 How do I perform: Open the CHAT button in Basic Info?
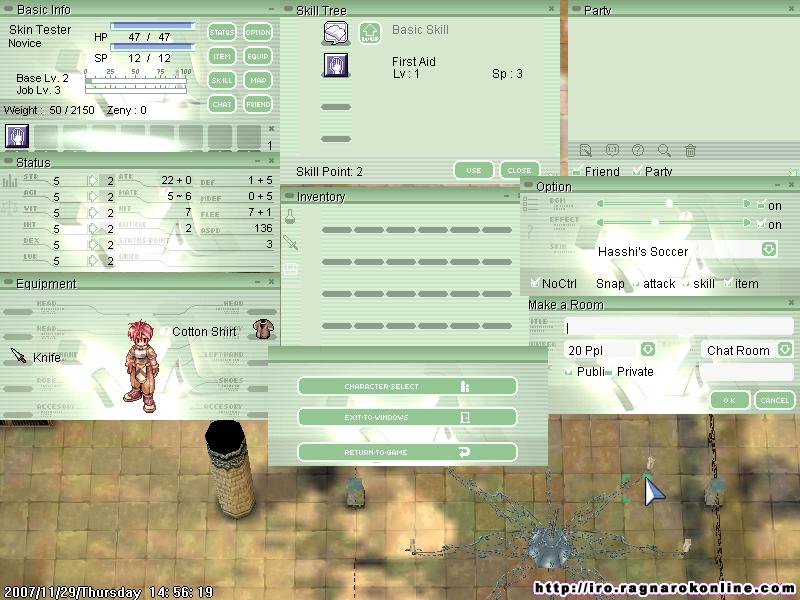pos(222,104)
